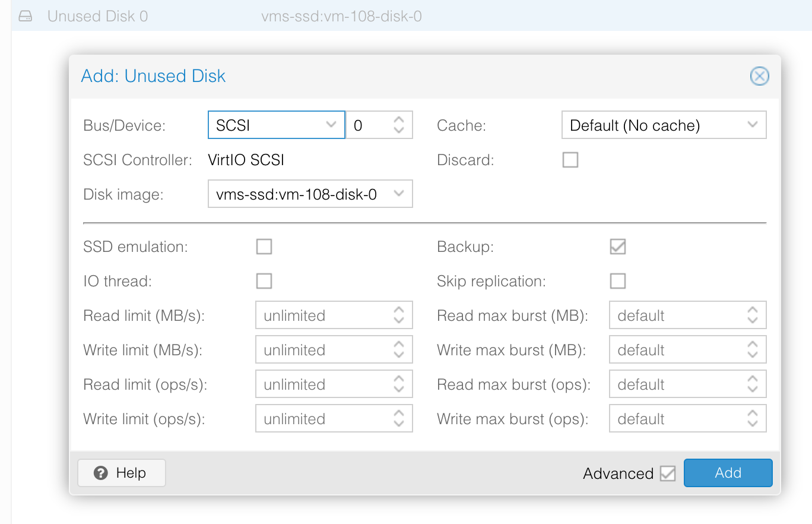Viewport: 812px width, 524px height.
Task: Expand the Cache mode dropdown
Action: pyautogui.click(x=663, y=125)
